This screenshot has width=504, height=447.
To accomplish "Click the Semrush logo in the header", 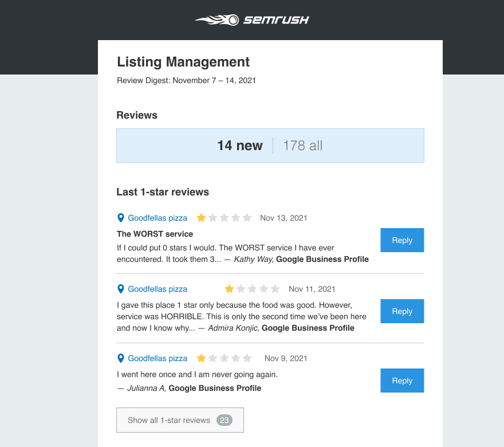I will [252, 20].
